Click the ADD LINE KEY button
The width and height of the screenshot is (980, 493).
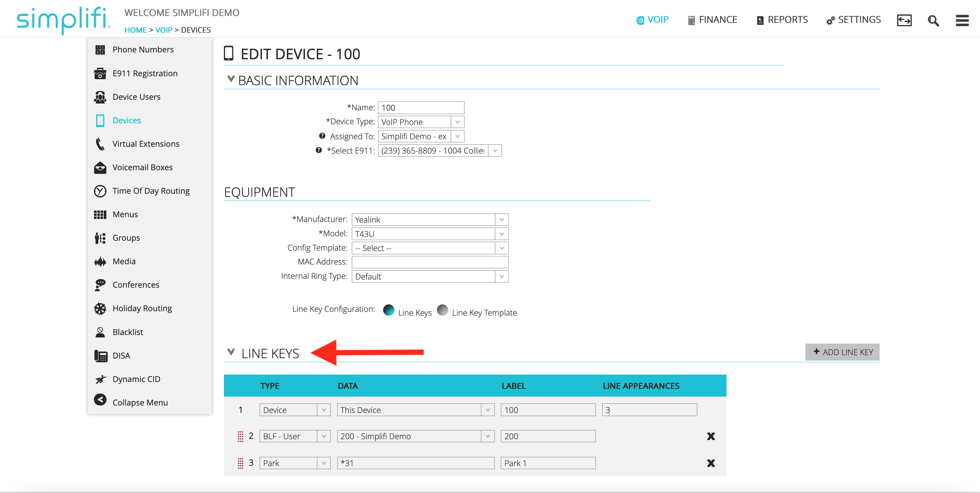click(x=842, y=352)
